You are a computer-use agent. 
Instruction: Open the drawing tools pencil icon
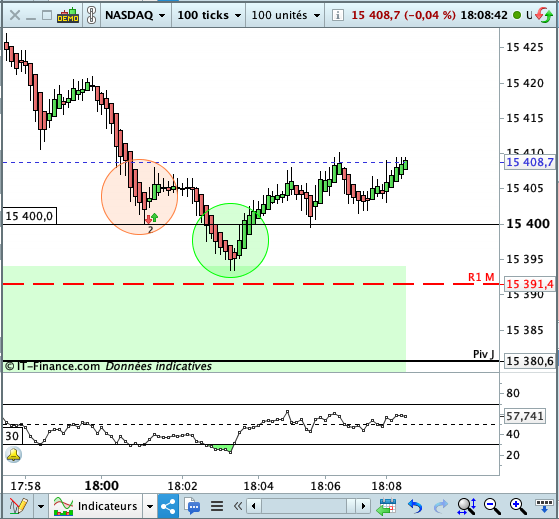tap(18, 506)
